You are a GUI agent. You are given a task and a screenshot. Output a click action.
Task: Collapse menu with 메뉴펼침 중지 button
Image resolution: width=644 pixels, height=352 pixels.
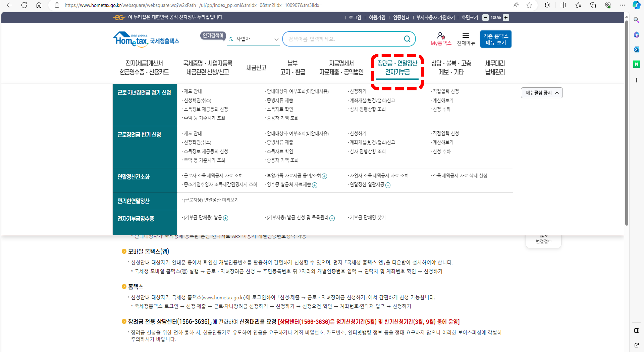pos(542,93)
